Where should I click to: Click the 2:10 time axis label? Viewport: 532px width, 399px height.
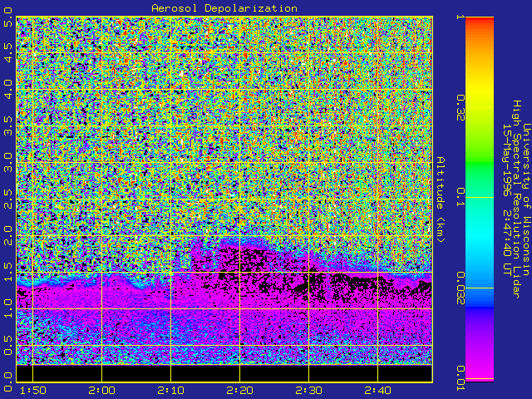(x=170, y=391)
